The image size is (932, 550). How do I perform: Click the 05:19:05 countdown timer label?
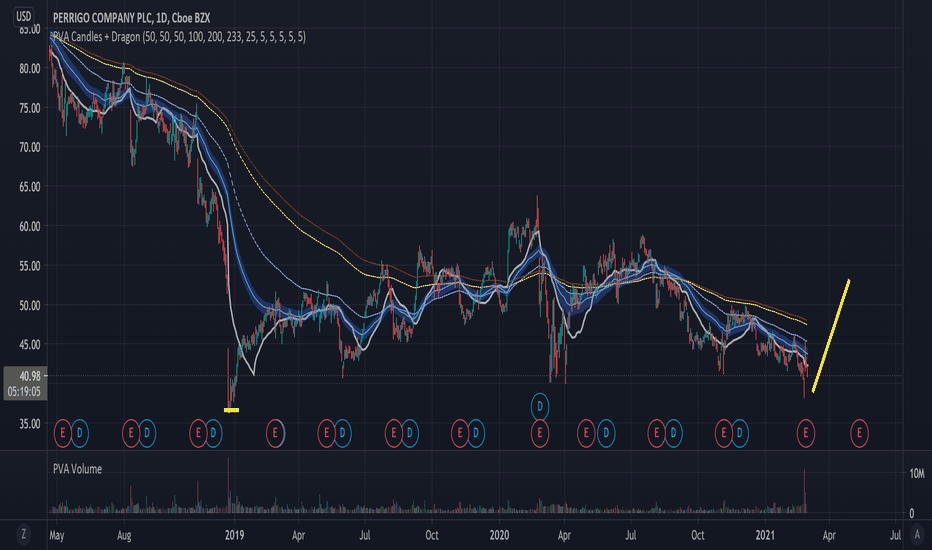(x=24, y=392)
